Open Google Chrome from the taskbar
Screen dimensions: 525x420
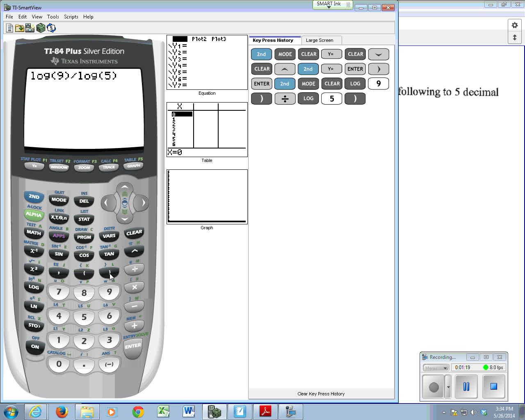coord(138,411)
